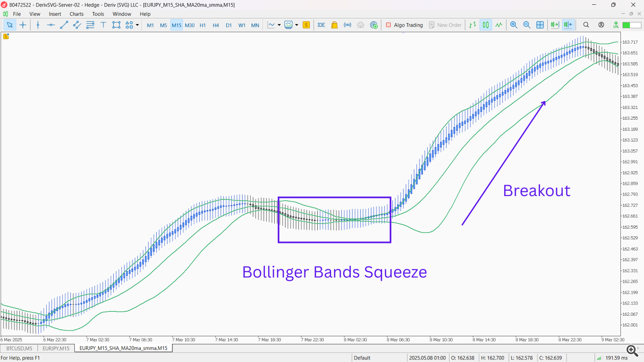Toggle chart auto scroll to end
This screenshot has height=362, width=644.
(x=555, y=25)
